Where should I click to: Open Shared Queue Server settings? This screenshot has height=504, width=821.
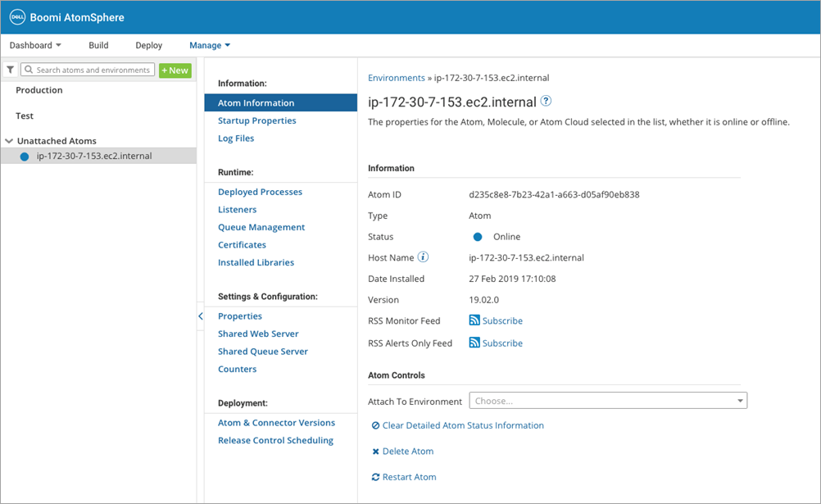[x=263, y=352]
